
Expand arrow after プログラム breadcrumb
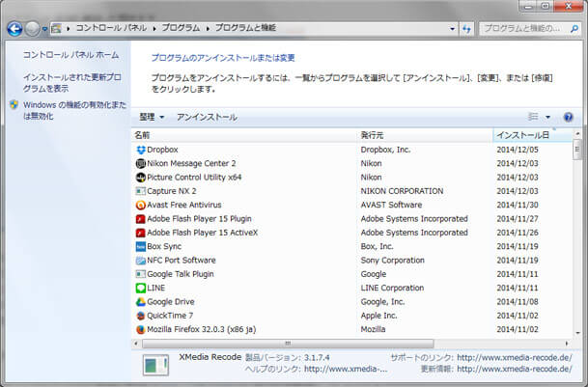tap(208, 28)
